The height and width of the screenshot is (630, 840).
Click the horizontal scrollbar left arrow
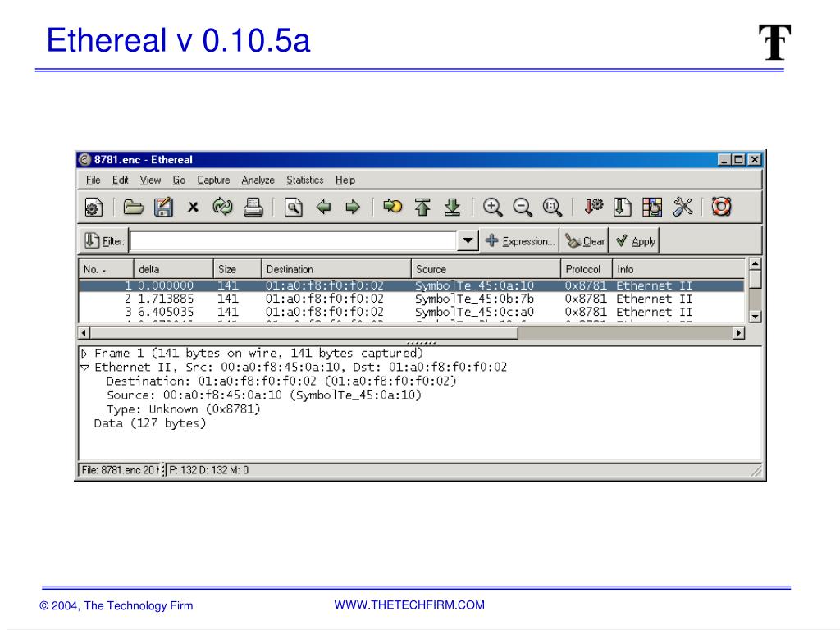pyautogui.click(x=84, y=333)
